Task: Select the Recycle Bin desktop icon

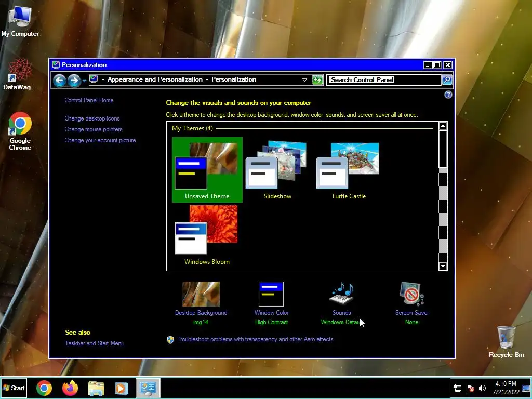Action: pos(506,342)
